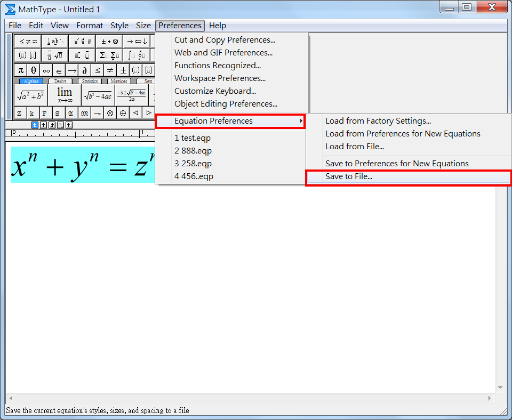The width and height of the screenshot is (512, 420).
Task: Insert the single not-equal symbol button
Action: coord(110,70)
